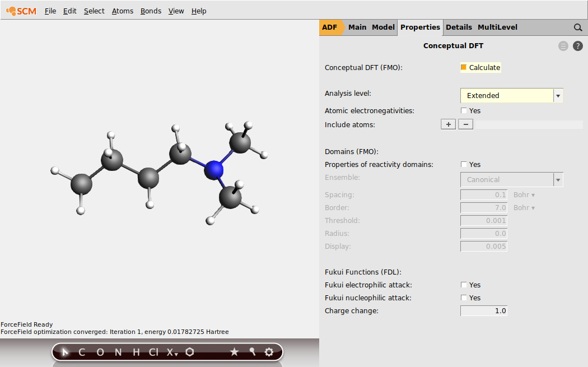Open the Atoms menu
The image size is (588, 367).
coord(122,11)
